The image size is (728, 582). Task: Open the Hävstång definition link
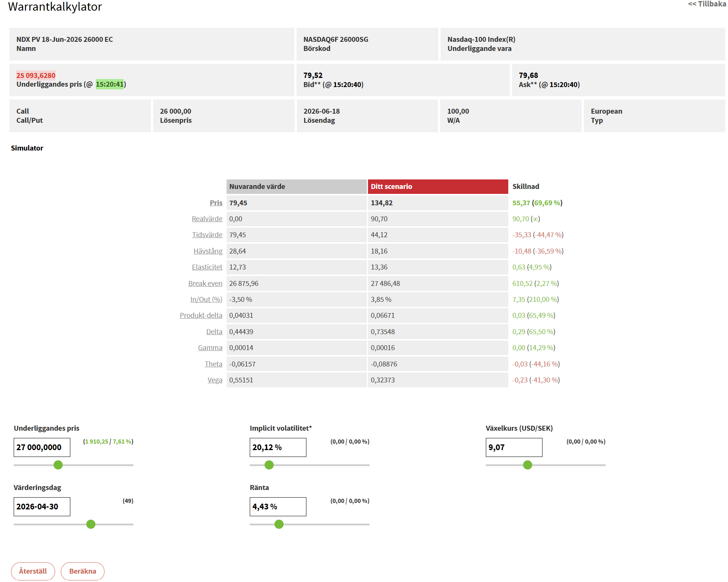pos(208,251)
